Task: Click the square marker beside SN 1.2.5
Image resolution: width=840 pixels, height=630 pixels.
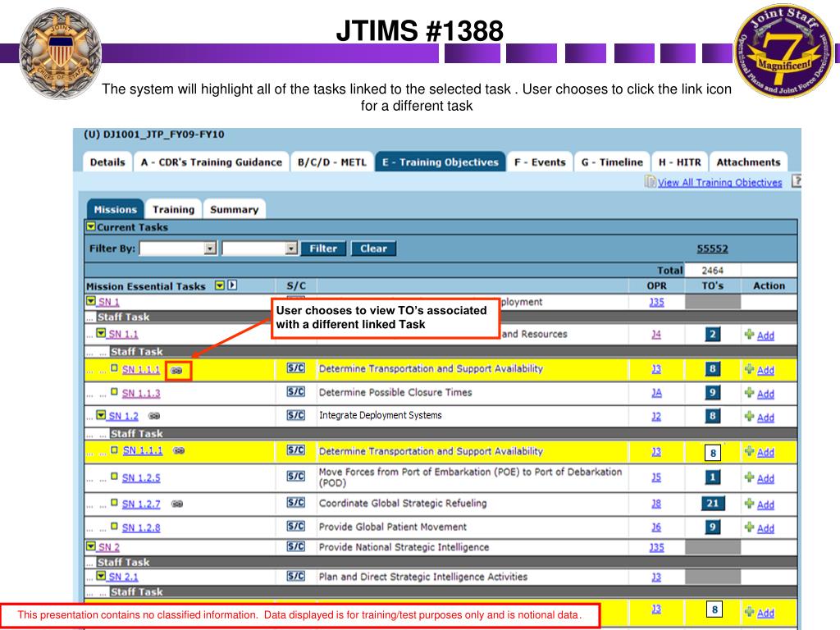Action: (x=114, y=476)
